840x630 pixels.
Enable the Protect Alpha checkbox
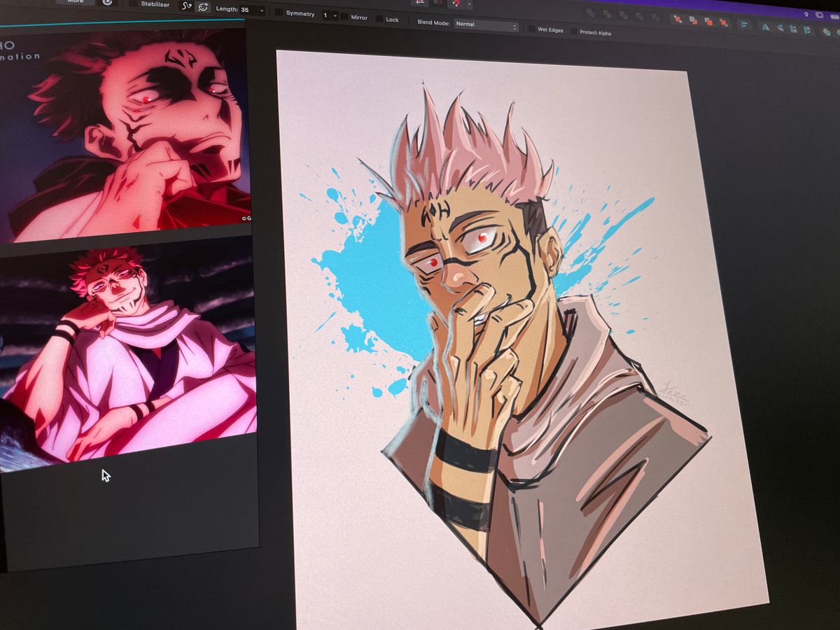click(574, 31)
